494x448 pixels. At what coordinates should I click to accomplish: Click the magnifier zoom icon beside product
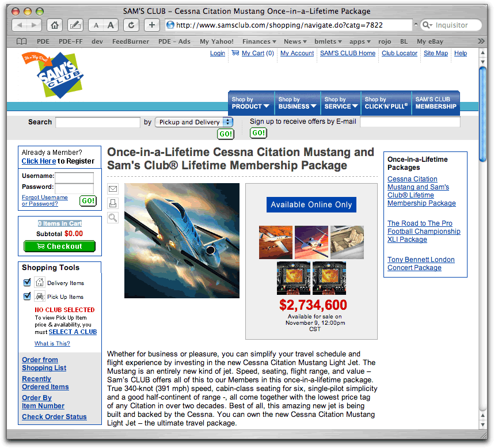(x=113, y=218)
